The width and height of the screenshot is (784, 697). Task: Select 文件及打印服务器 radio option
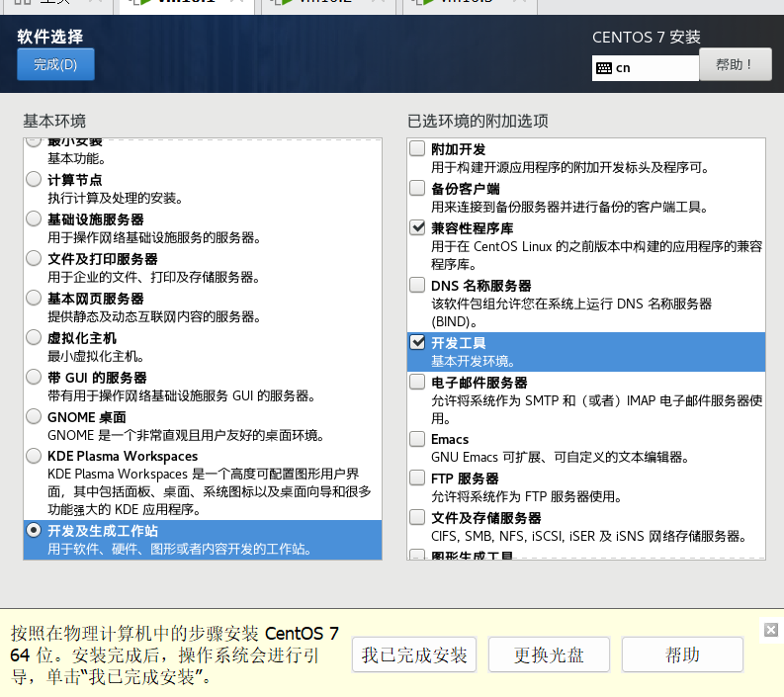34,258
